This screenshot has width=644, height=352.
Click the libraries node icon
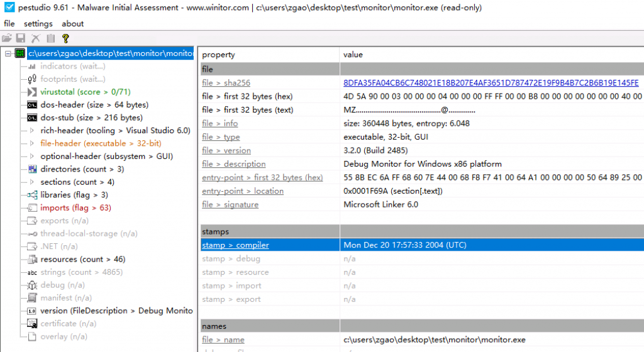[33, 195]
